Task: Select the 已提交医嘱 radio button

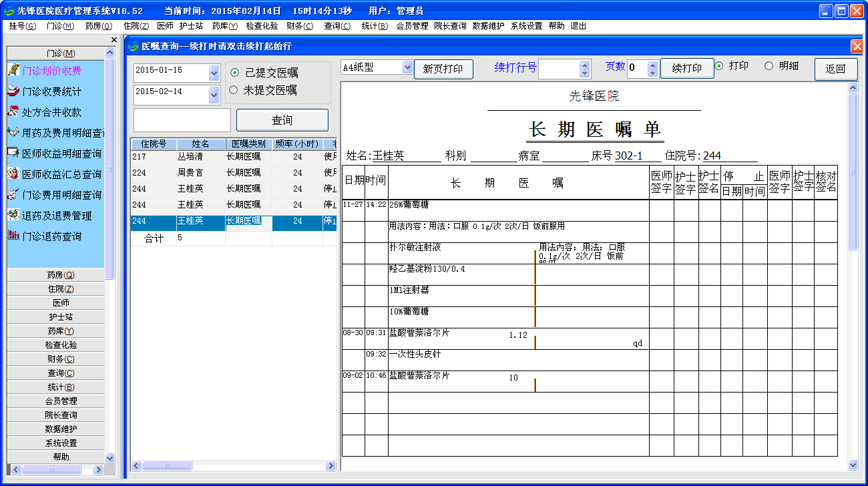Action: [x=234, y=73]
